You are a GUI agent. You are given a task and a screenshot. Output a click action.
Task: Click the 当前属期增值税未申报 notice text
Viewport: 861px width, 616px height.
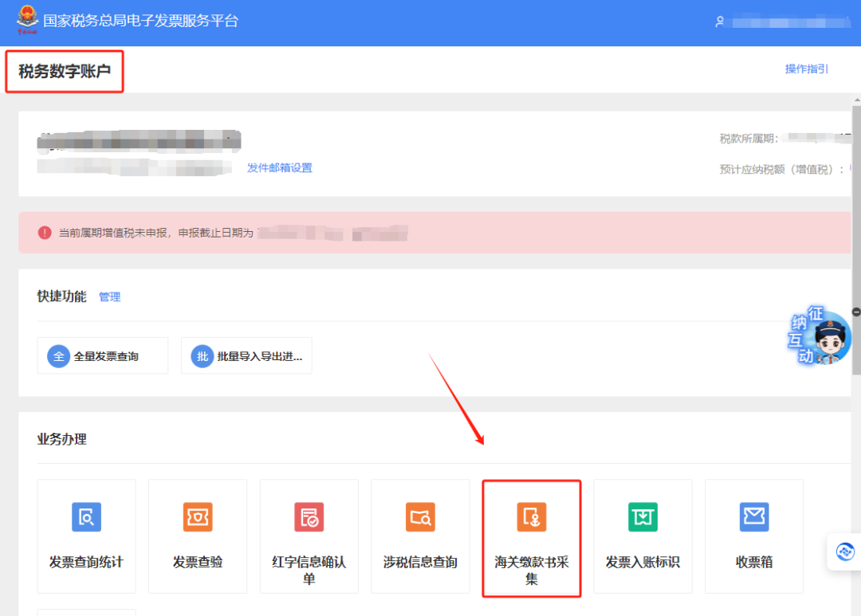[156, 233]
